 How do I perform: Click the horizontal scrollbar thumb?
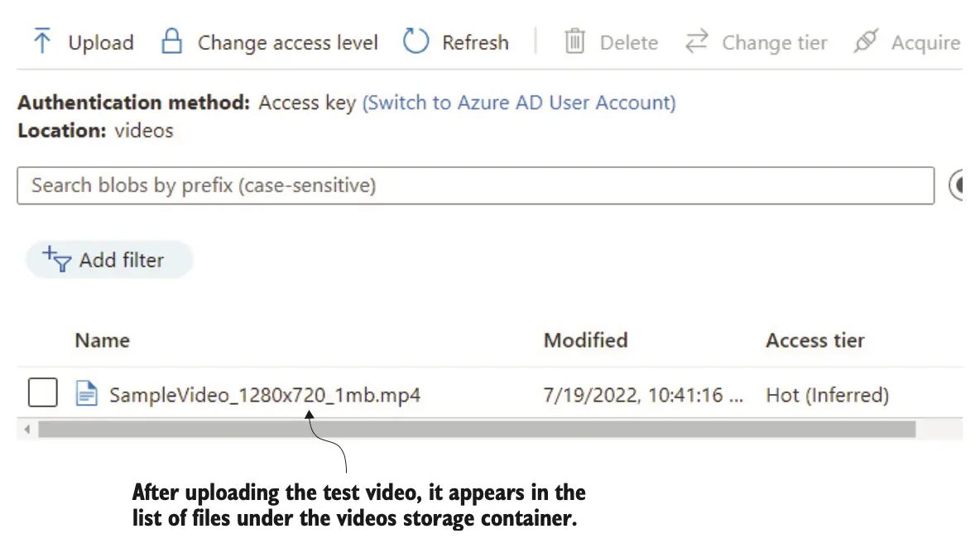pos(476,429)
